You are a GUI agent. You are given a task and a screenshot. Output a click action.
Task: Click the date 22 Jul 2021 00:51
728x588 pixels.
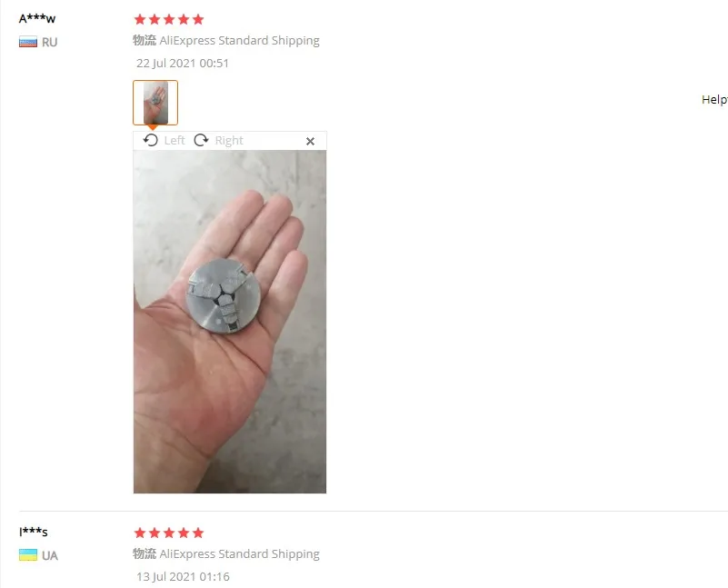click(183, 63)
